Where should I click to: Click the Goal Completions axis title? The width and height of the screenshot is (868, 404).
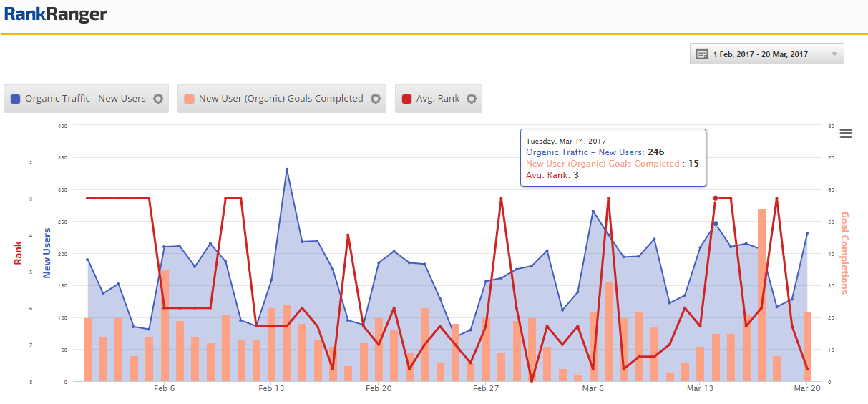click(x=844, y=253)
